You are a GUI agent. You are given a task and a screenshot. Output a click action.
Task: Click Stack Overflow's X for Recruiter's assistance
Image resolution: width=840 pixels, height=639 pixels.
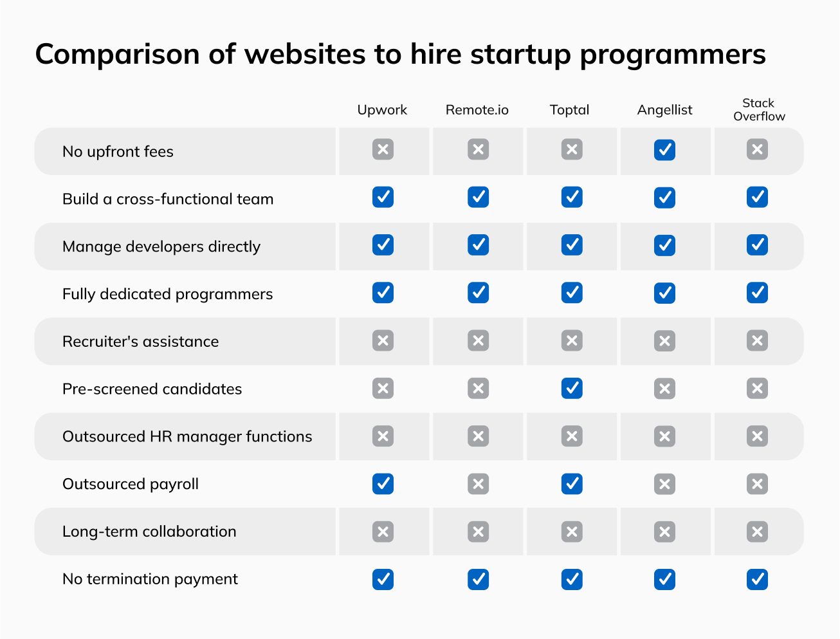tap(757, 340)
